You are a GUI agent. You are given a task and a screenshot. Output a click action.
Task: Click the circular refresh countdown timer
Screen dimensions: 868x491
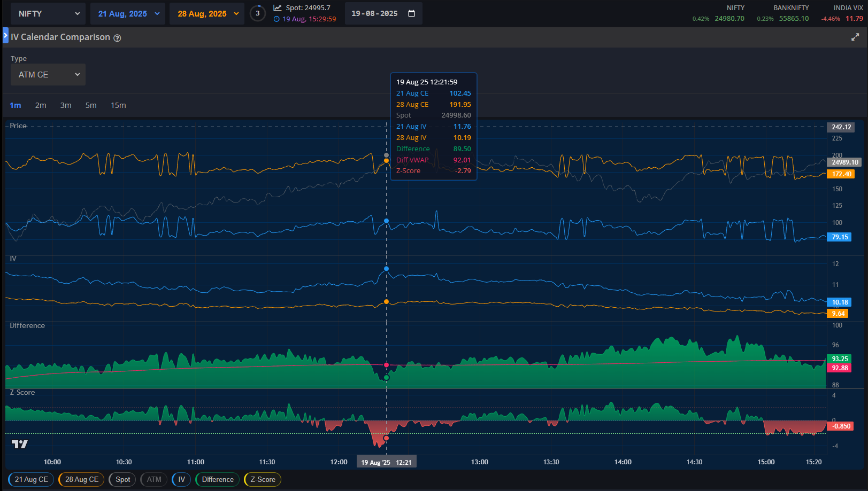tap(257, 13)
